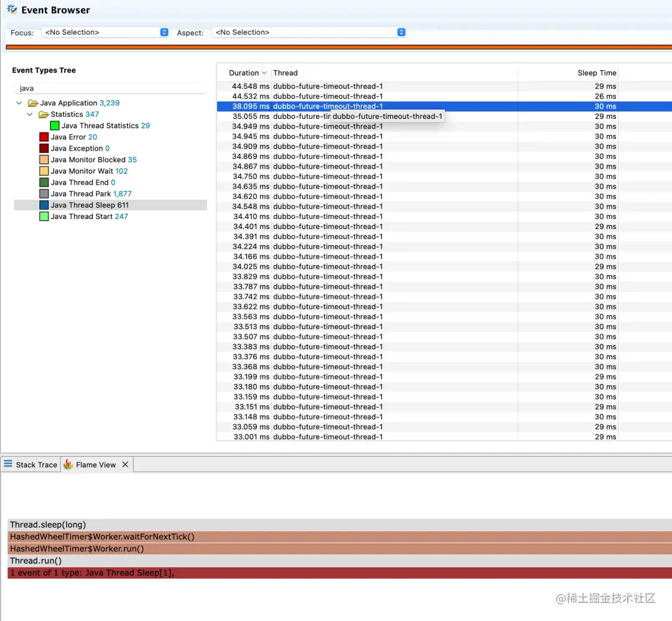This screenshot has width=672, height=621.
Task: Select HashedWheelTimer$Worker.waitForNextTick() flame frame
Action: pyautogui.click(x=340, y=536)
